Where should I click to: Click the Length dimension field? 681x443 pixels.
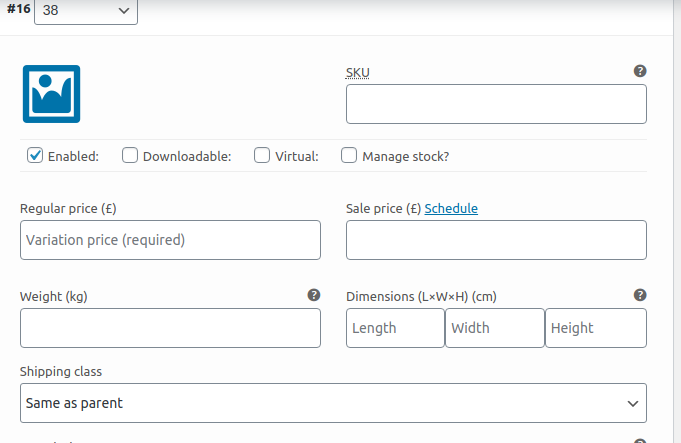[x=395, y=328]
